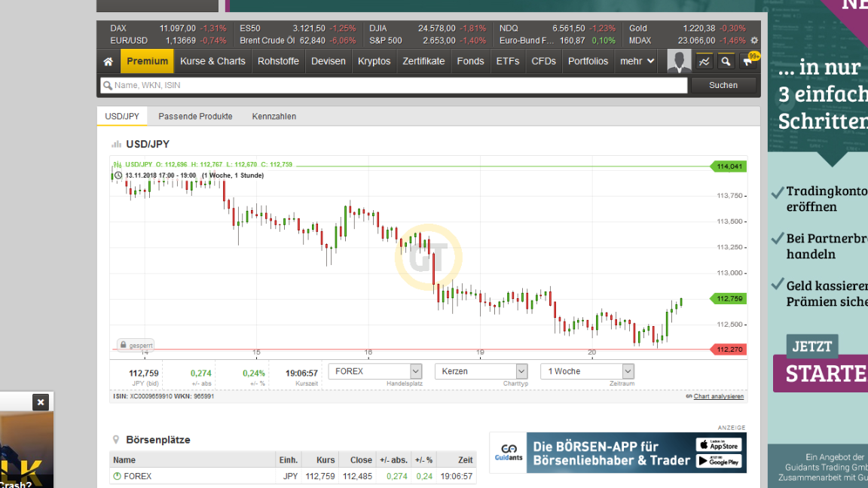Click the video thumbnail popup
The width and height of the screenshot is (868, 488).
coord(26,448)
